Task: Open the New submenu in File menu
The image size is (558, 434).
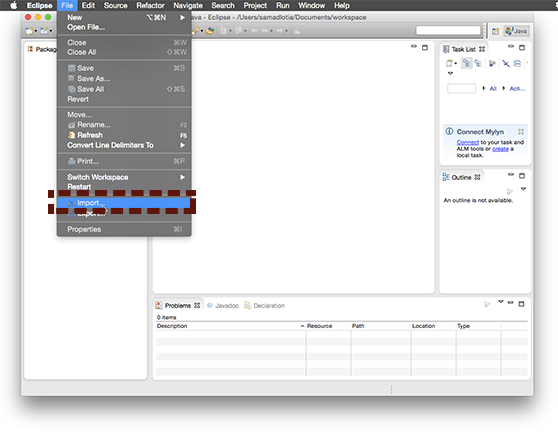Action: click(123, 17)
